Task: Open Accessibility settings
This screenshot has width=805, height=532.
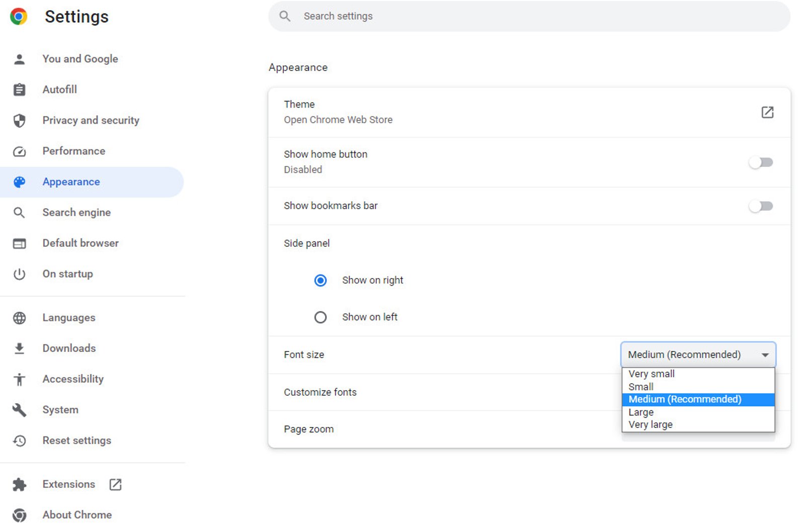Action: 92,379
